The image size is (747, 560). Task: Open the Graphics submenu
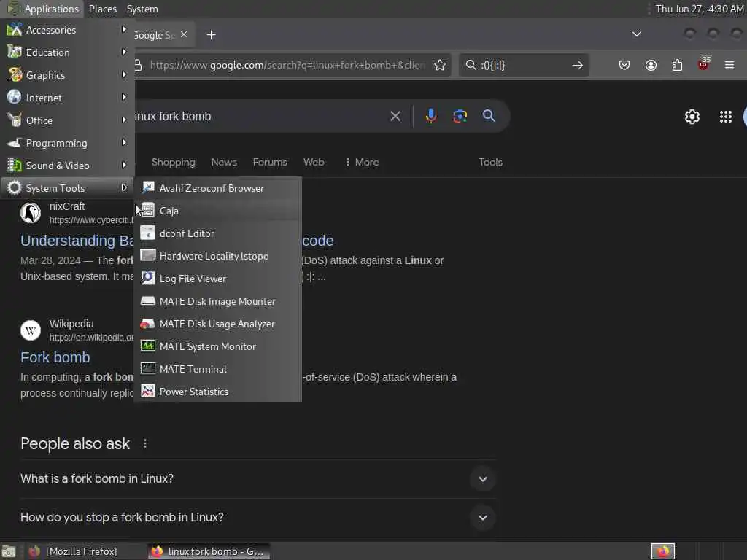(x=67, y=75)
